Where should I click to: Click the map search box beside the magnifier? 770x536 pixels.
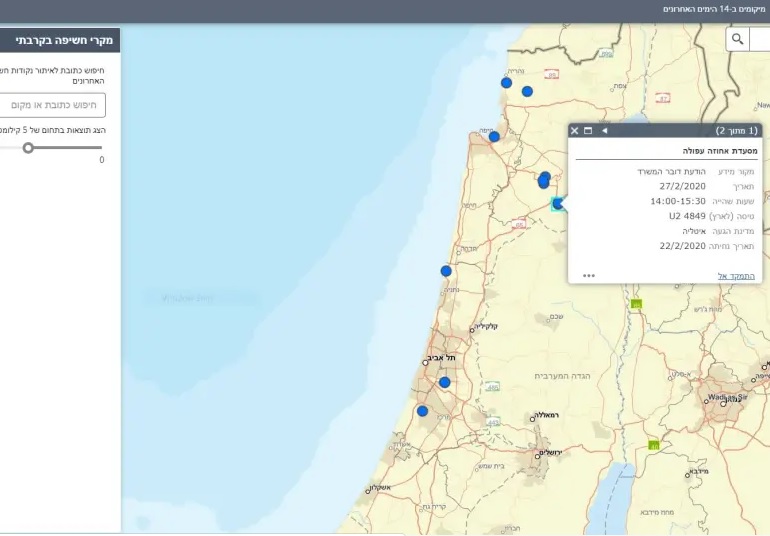click(761, 39)
